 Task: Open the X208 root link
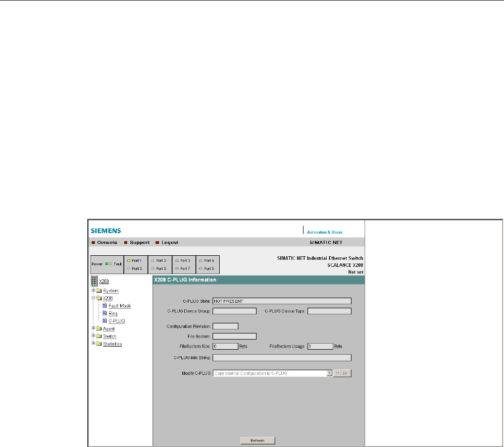pos(104,282)
